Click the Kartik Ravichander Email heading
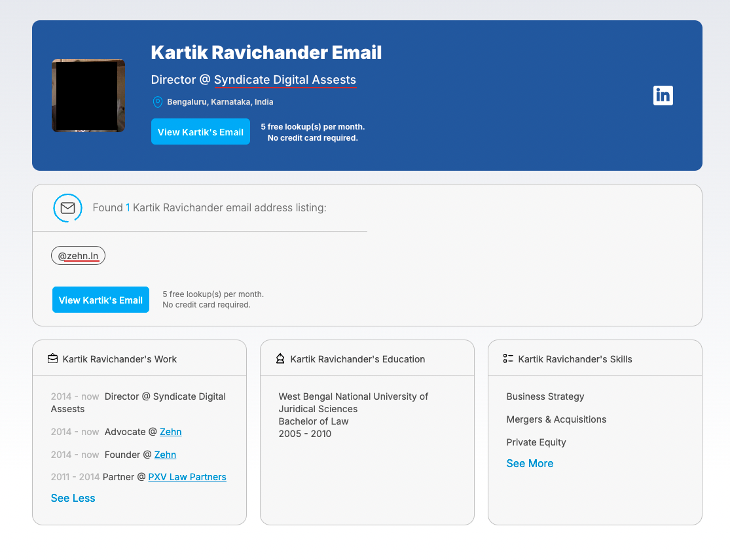 point(266,52)
